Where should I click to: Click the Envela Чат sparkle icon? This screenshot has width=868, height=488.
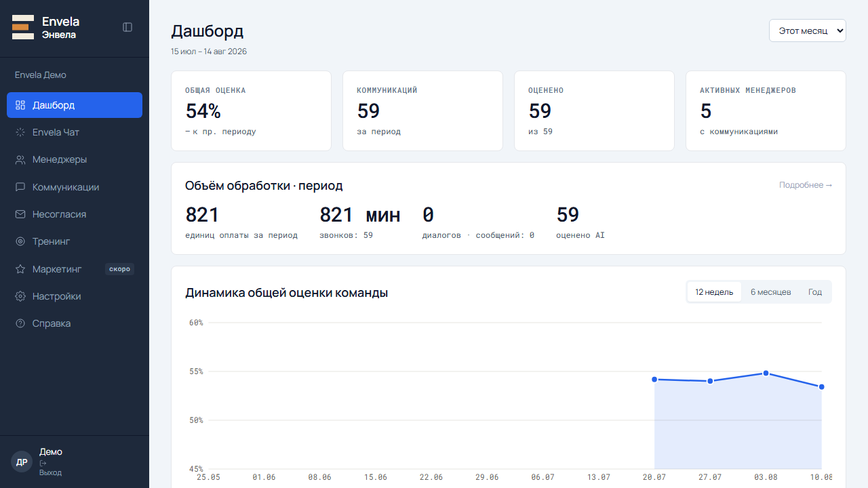(x=20, y=132)
